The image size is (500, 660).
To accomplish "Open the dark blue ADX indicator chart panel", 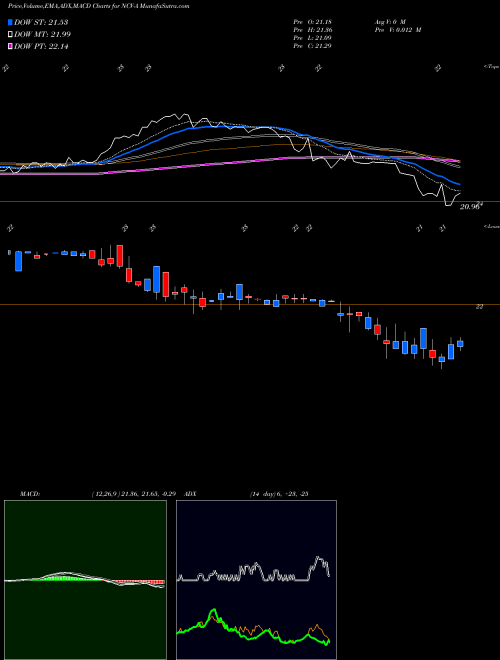I will pos(256,580).
